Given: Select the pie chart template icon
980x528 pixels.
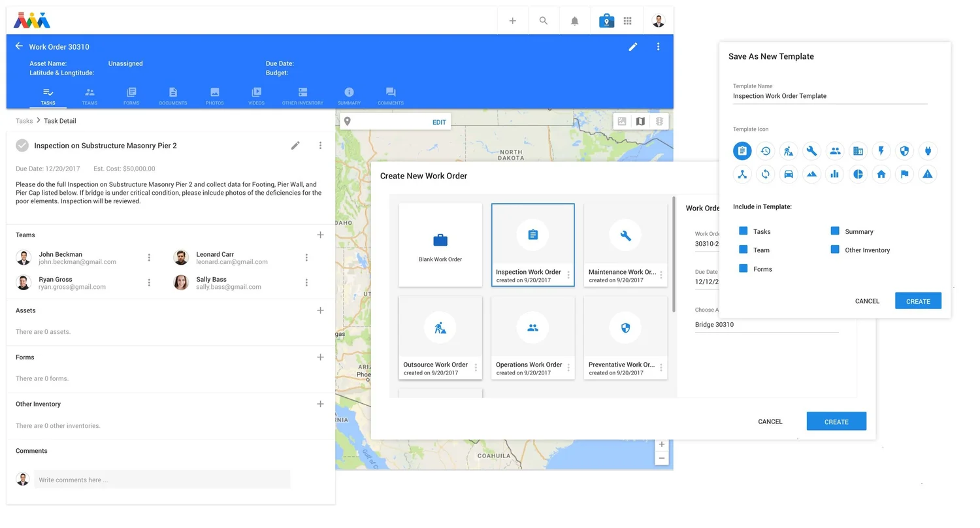Looking at the screenshot, I should [858, 174].
